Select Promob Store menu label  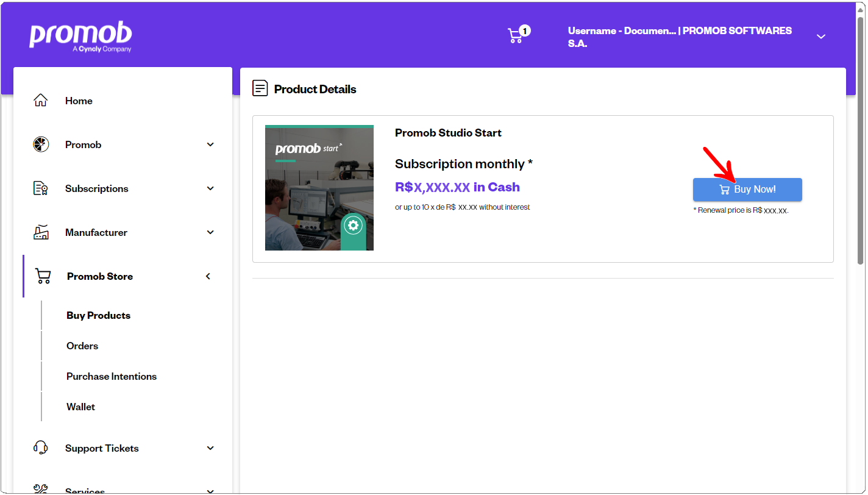(x=100, y=276)
